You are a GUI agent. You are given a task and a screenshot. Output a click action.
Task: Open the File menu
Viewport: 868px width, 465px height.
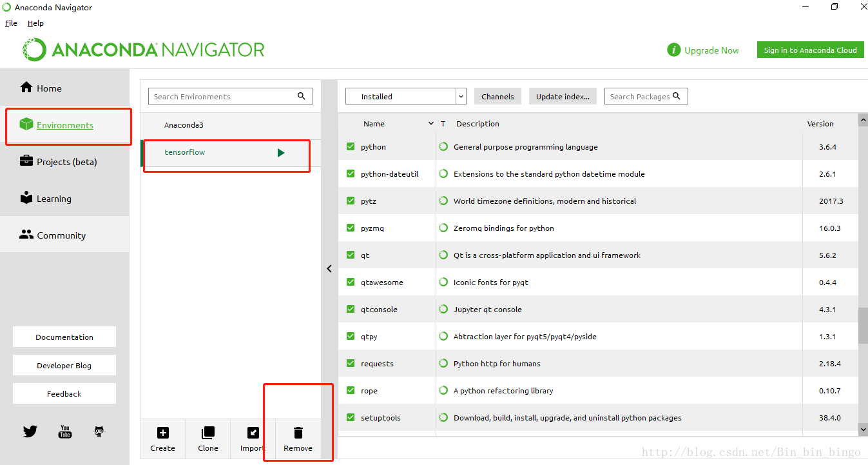(x=11, y=23)
